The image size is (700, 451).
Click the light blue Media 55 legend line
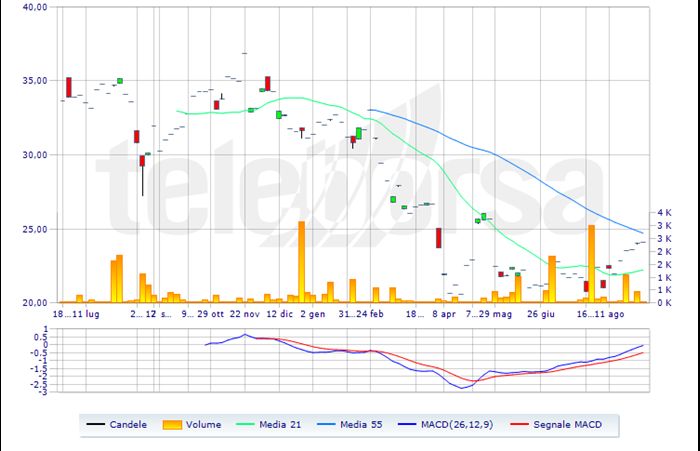click(x=326, y=424)
